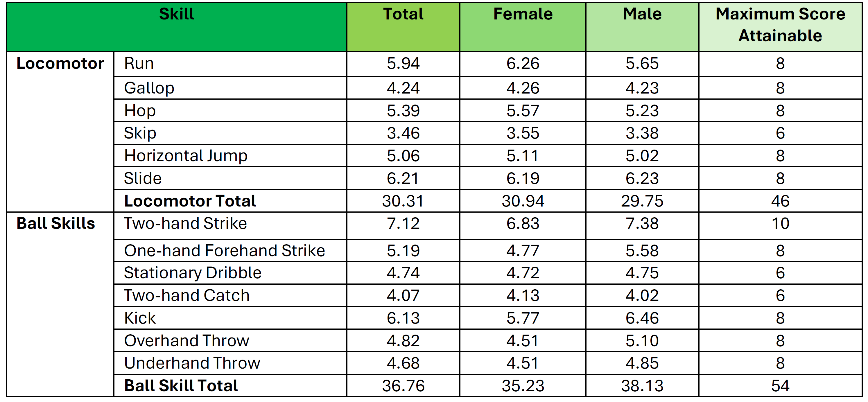Select the Total column header
Image resolution: width=868 pixels, height=402 pixels.
[403, 14]
